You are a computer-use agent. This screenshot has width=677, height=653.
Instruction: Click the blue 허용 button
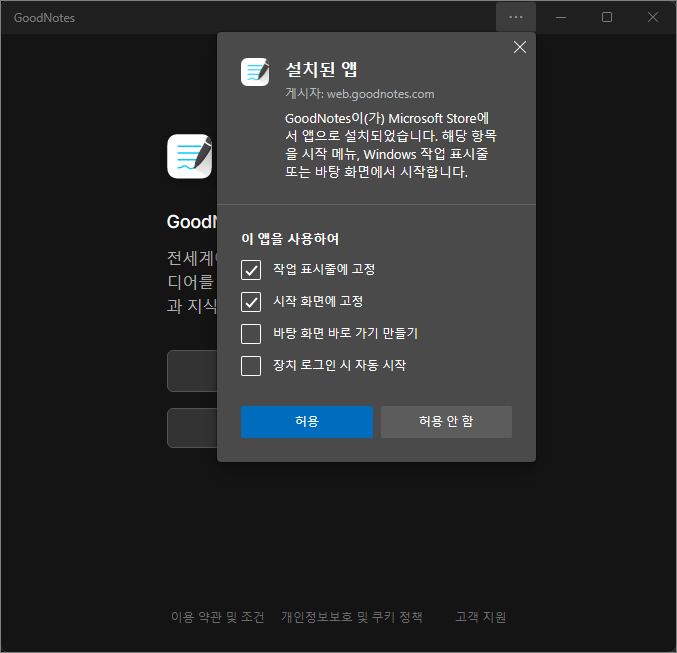point(307,422)
